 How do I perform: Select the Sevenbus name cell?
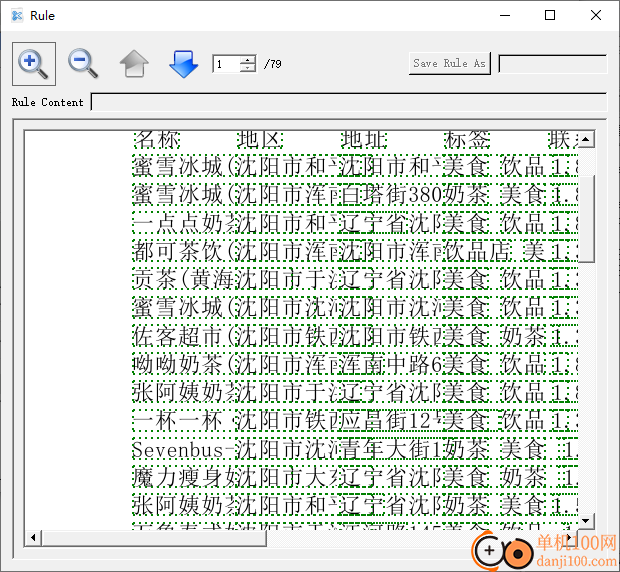(x=184, y=449)
